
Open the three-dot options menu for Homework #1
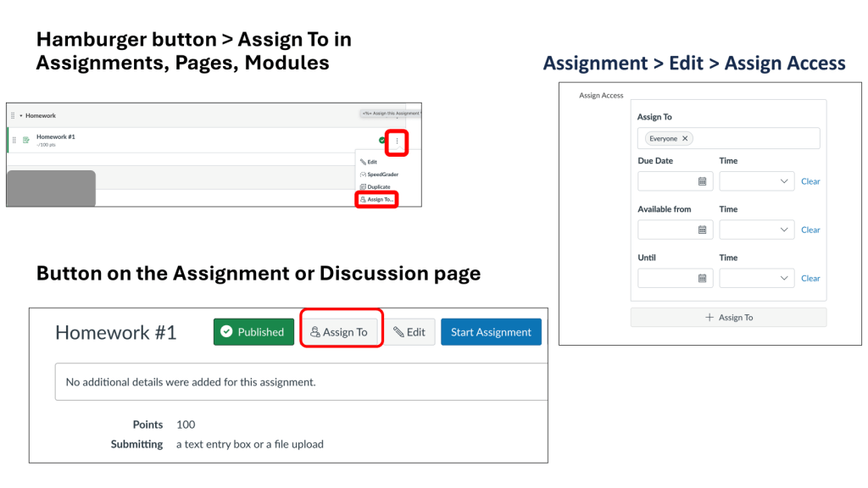click(396, 139)
